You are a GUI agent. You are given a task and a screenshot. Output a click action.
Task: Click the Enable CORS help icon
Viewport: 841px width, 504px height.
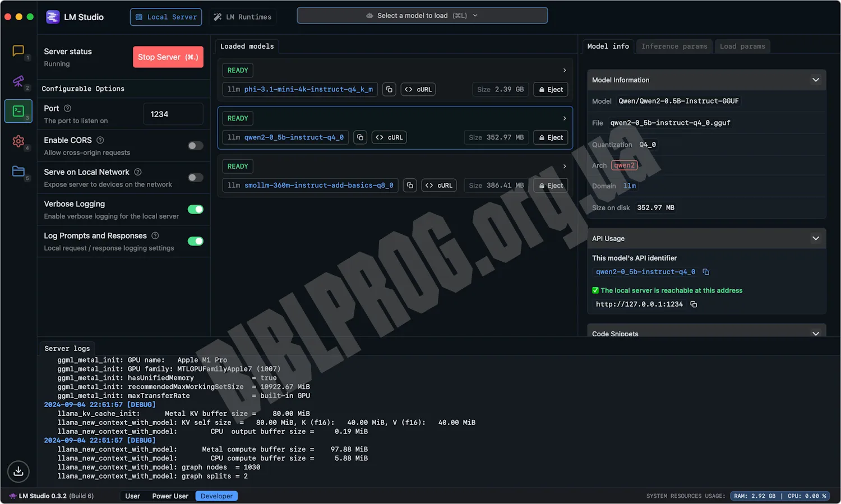point(100,140)
